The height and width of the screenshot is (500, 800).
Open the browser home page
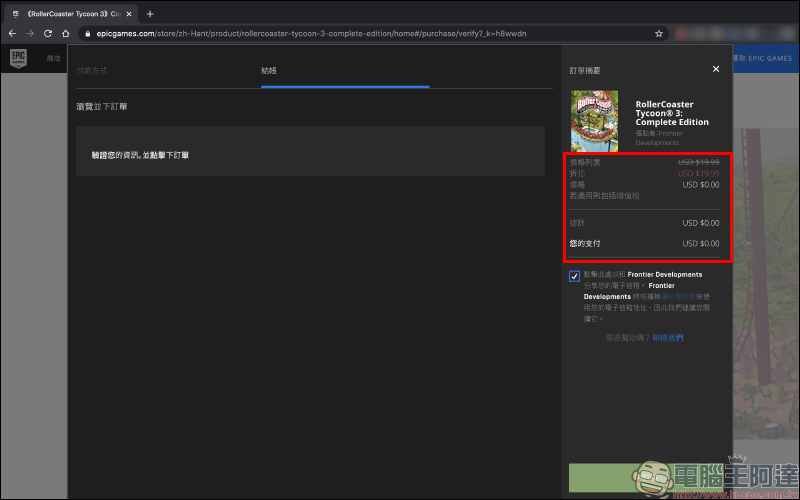tap(66, 33)
